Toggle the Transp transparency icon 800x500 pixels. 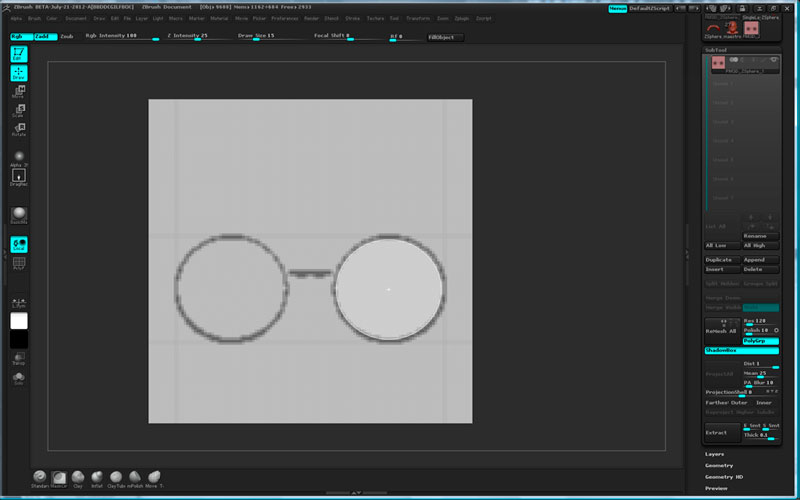pyautogui.click(x=19, y=358)
